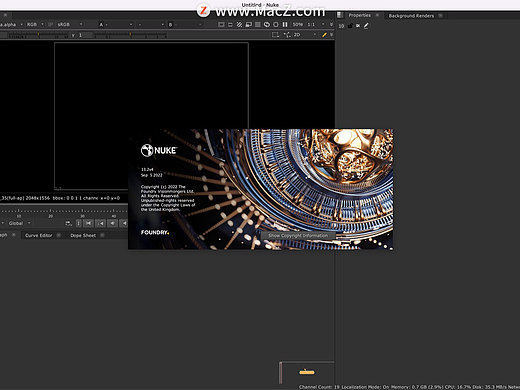Jump to first frame button
The width and height of the screenshot is (520, 390).
coord(88,223)
